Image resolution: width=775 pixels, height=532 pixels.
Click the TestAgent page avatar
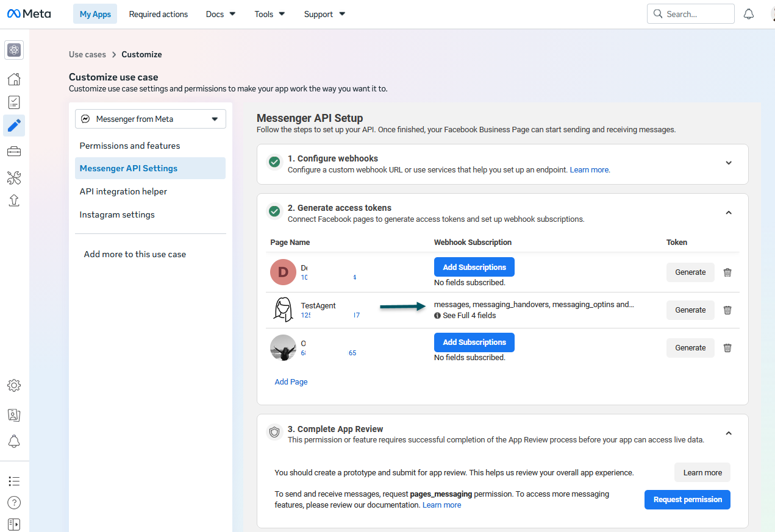pyautogui.click(x=283, y=309)
